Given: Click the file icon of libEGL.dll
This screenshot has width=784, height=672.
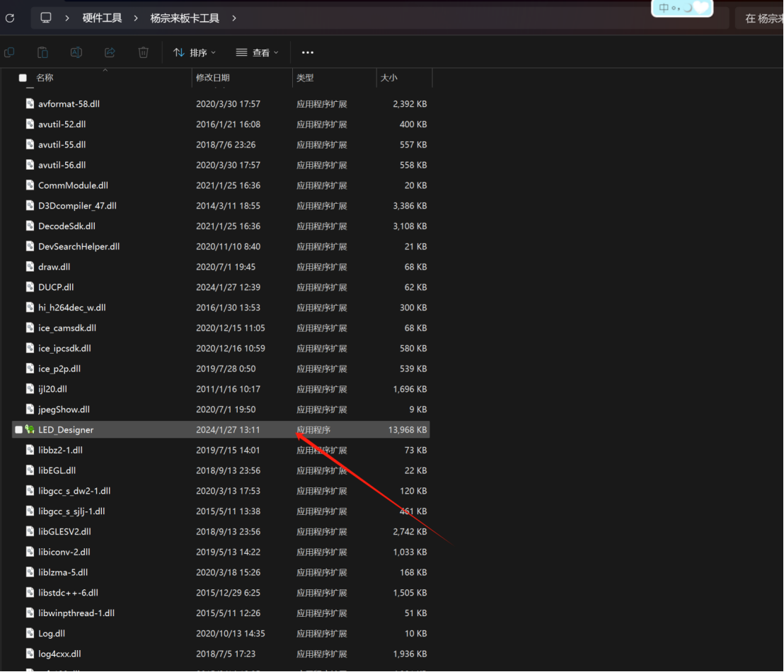Looking at the screenshot, I should [30, 470].
